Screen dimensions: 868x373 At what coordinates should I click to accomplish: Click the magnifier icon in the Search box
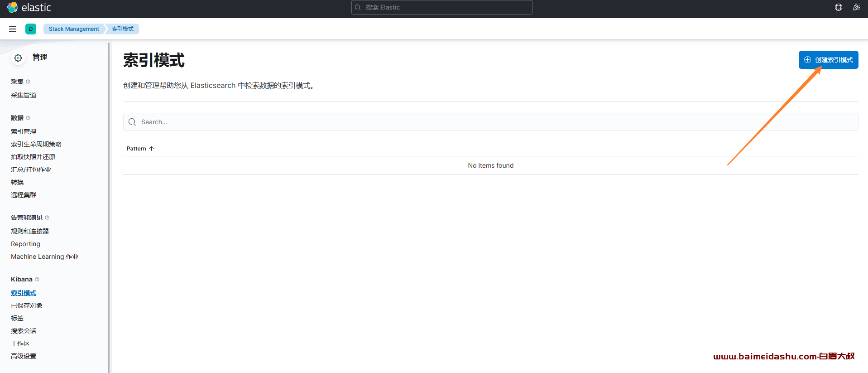tap(132, 122)
